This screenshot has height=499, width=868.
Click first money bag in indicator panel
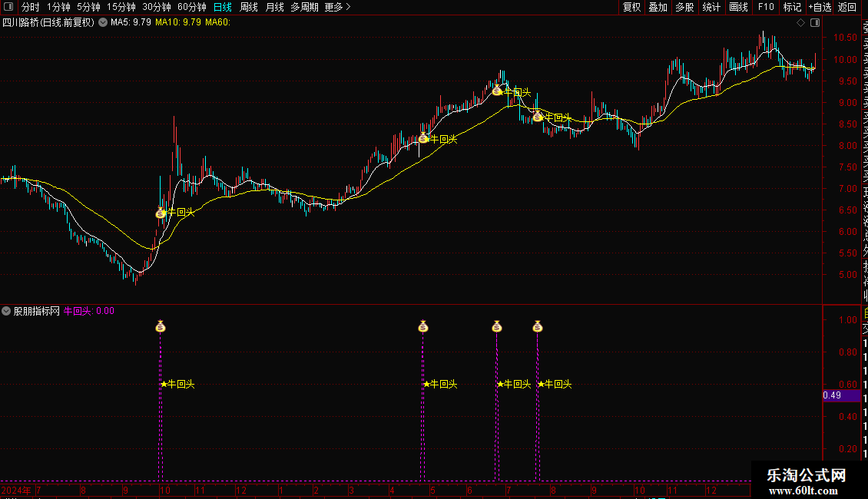coord(161,326)
